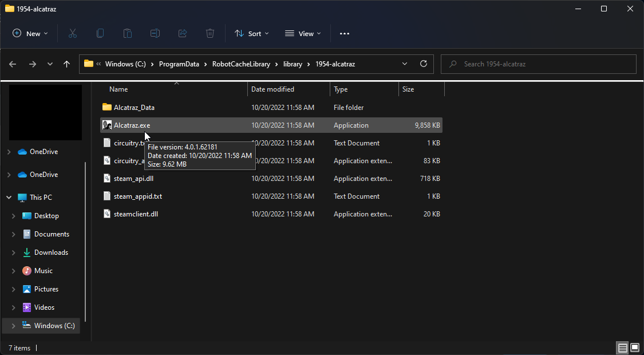Click the Paste clipboard icon
The image size is (644, 355).
pos(127,34)
